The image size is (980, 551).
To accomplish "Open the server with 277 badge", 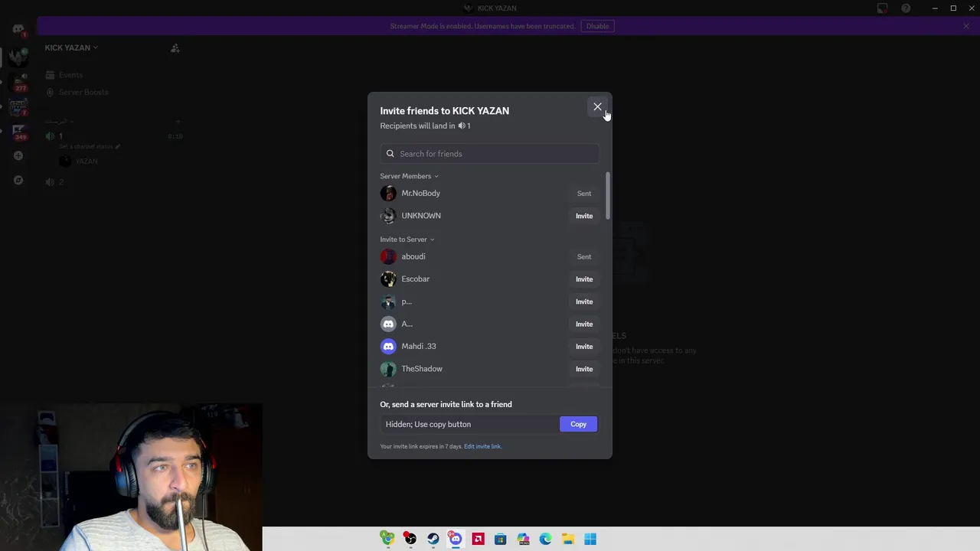I will tap(18, 83).
